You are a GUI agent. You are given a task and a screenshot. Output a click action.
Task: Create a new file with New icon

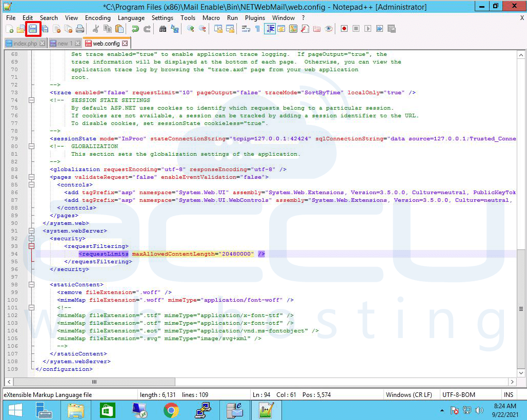(x=9, y=29)
